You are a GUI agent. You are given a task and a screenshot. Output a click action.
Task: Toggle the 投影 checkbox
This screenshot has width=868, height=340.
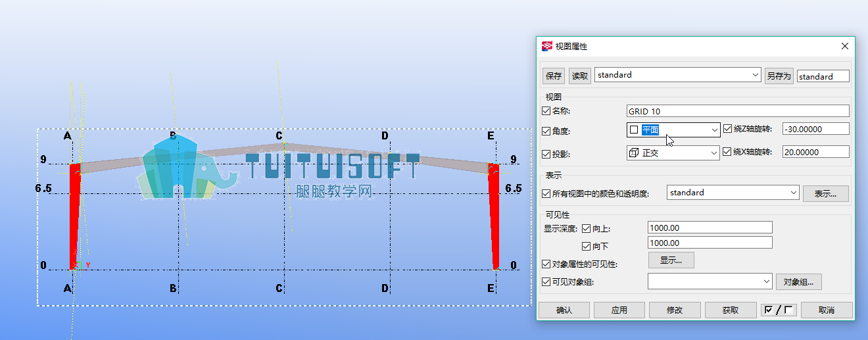click(546, 154)
